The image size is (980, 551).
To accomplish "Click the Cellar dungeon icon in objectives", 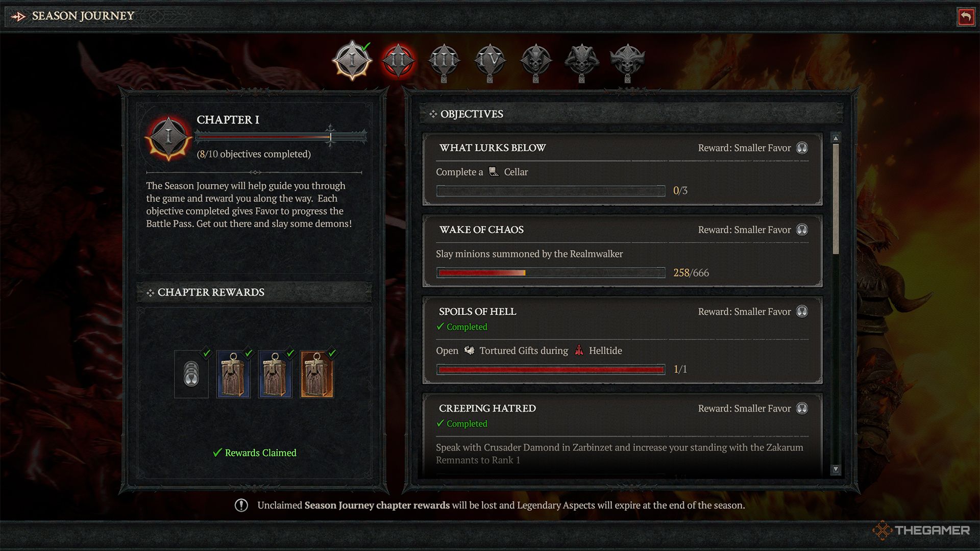I will (494, 171).
